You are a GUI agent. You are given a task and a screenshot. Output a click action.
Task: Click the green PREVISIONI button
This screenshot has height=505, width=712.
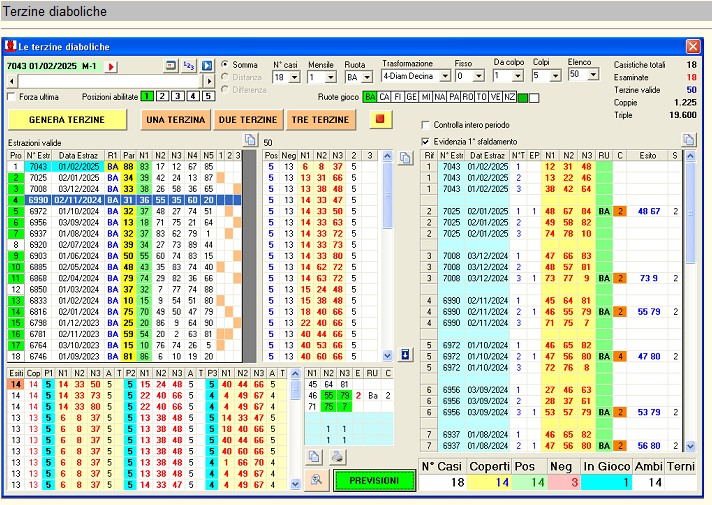click(373, 480)
